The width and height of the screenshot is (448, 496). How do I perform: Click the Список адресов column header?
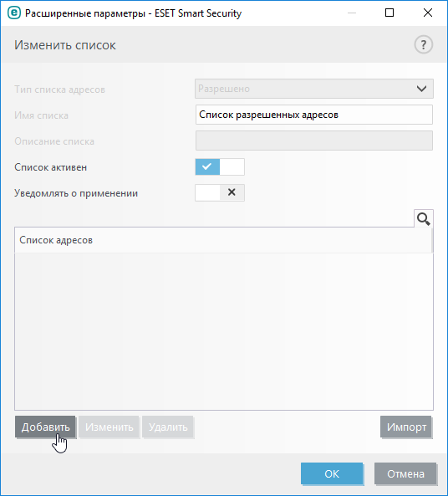pyautogui.click(x=223, y=240)
